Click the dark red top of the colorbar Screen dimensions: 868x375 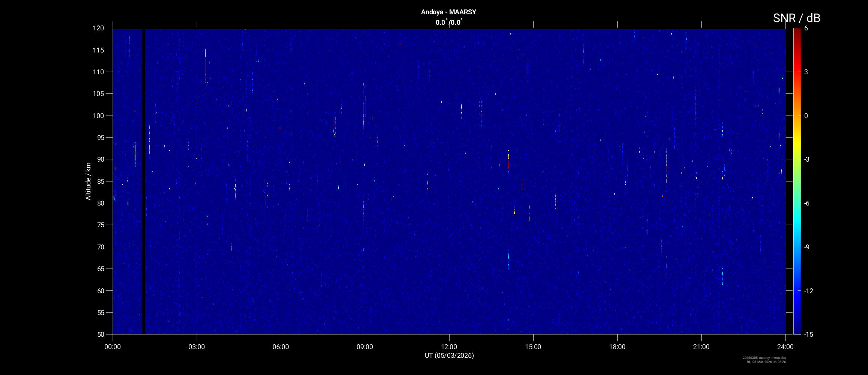[797, 31]
